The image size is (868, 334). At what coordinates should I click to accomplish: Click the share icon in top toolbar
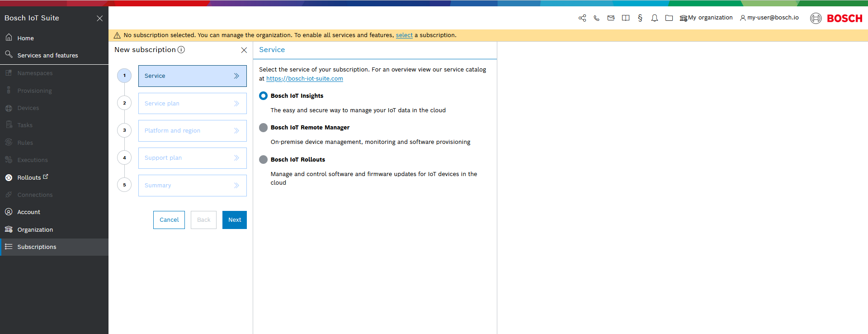(x=582, y=18)
